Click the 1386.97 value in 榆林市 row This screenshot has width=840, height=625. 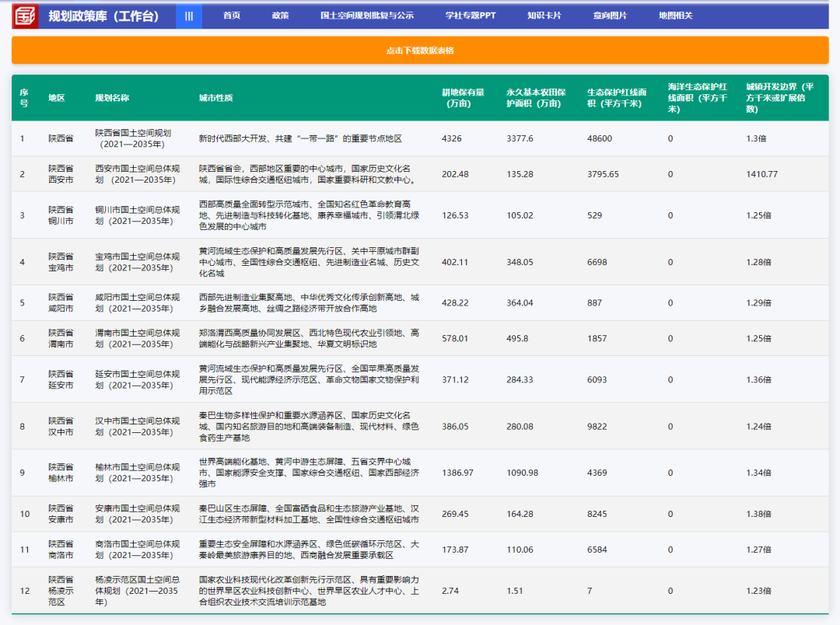click(457, 473)
